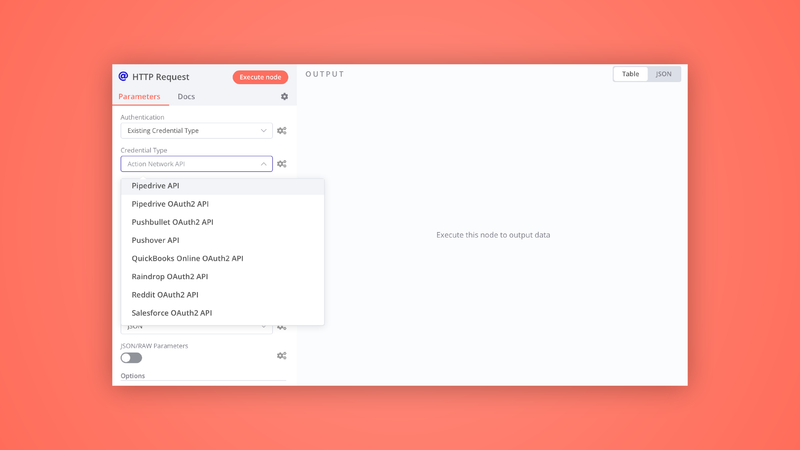Screen dimensions: 800x450
Task: Pick QuickBooks Online OAuth2 API
Action: click(222, 258)
